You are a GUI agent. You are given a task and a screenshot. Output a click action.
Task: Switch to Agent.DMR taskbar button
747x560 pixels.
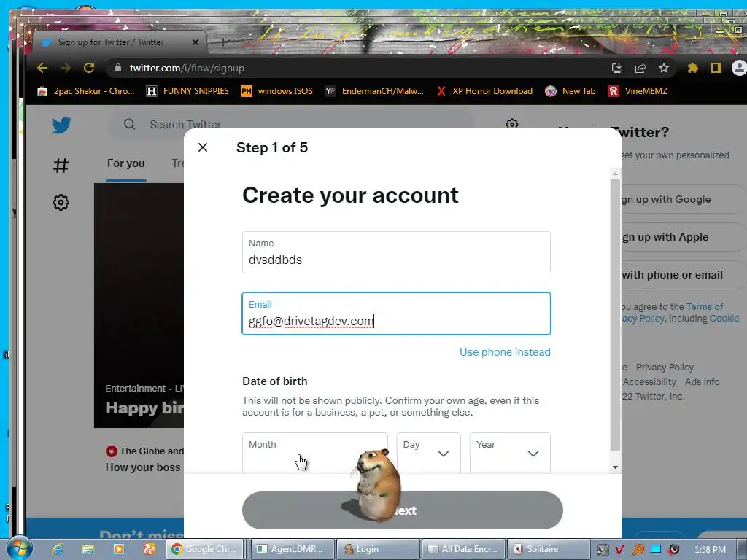pos(292,549)
